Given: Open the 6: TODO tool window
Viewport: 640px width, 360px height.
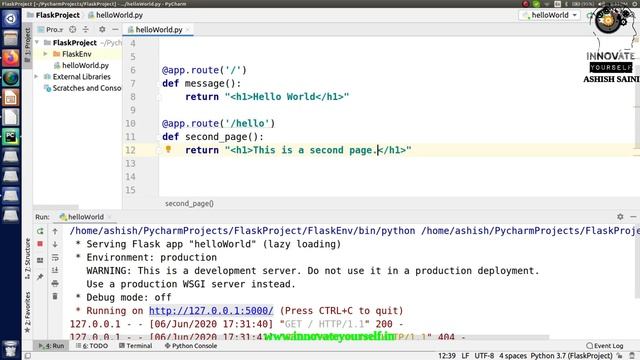Looking at the screenshot, I should 92,346.
